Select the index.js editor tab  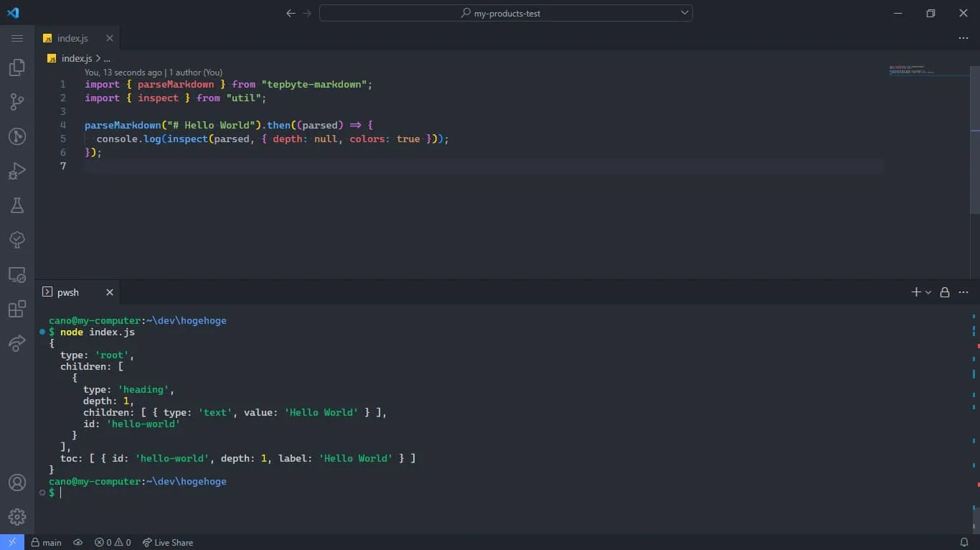coord(72,38)
